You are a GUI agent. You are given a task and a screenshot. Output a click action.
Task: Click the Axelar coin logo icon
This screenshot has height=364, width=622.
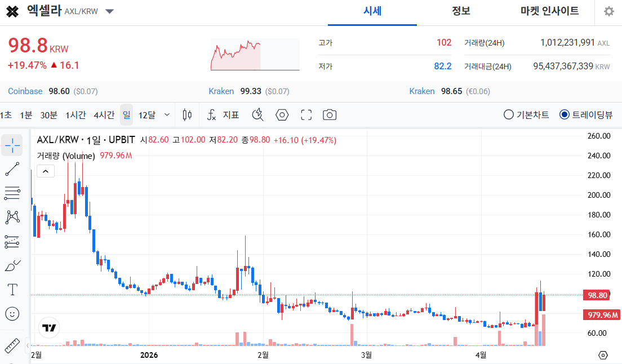tap(12, 11)
